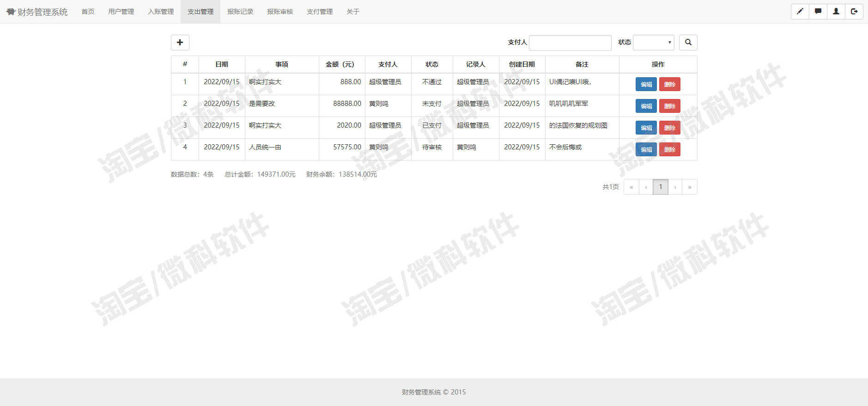This screenshot has height=406, width=868.
Task: Focus the 支付人 search field
Action: click(570, 43)
